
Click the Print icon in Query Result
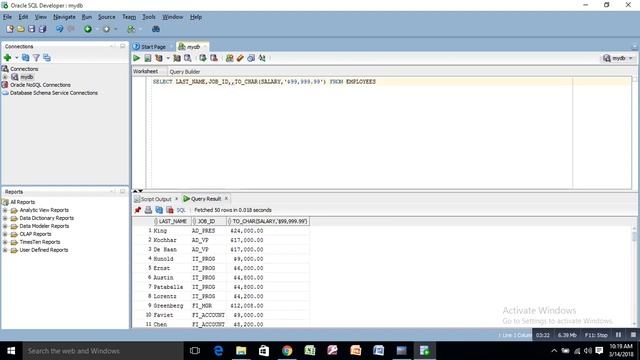148,210
